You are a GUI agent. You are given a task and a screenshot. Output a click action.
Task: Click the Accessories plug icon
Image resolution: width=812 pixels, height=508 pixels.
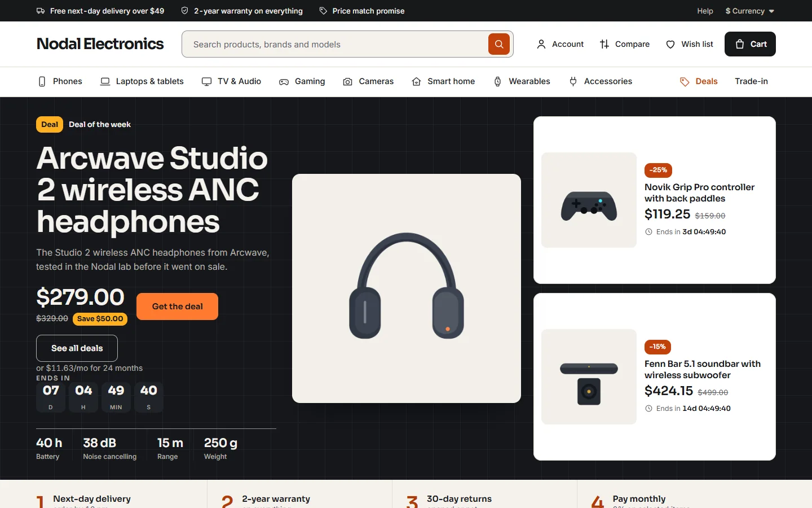pyautogui.click(x=573, y=81)
